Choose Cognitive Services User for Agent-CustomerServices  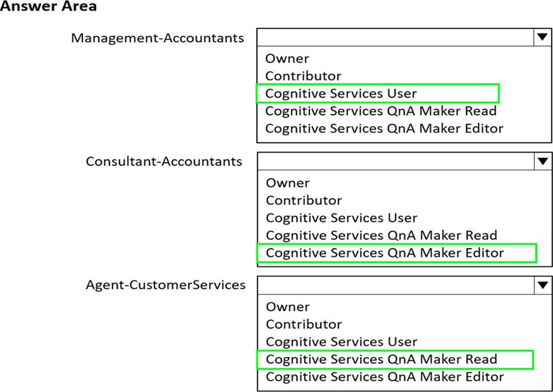point(341,342)
